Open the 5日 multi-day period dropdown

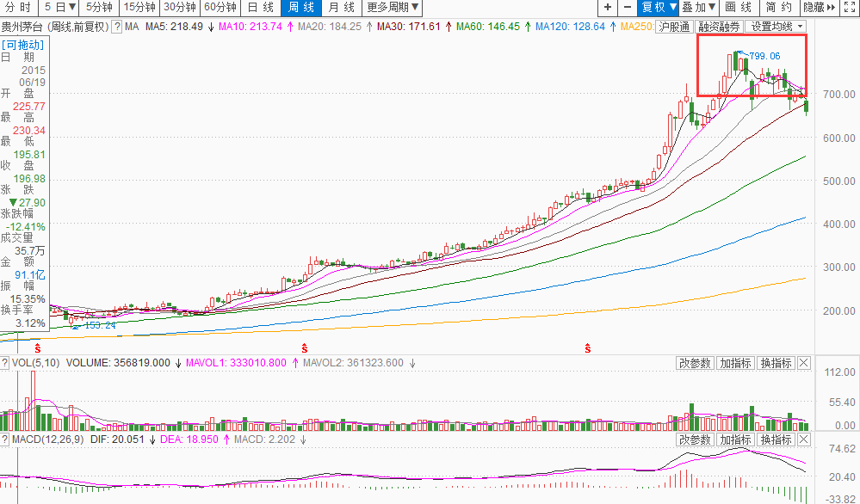pos(60,8)
